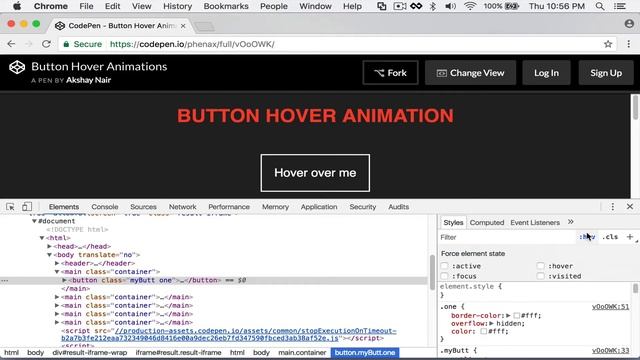Screen dimensions: 640x360
Task: Click the screen mirroring menu bar icon
Action: (x=382, y=6)
